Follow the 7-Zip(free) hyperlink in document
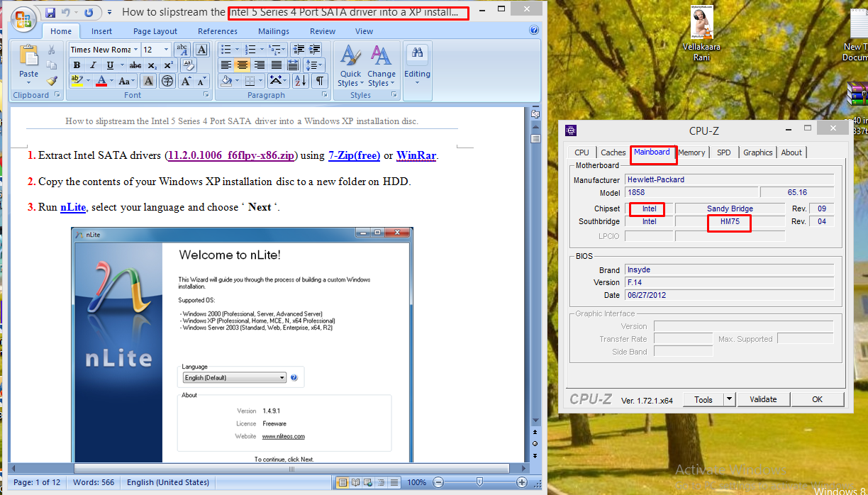This screenshot has height=495, width=868. pos(354,155)
